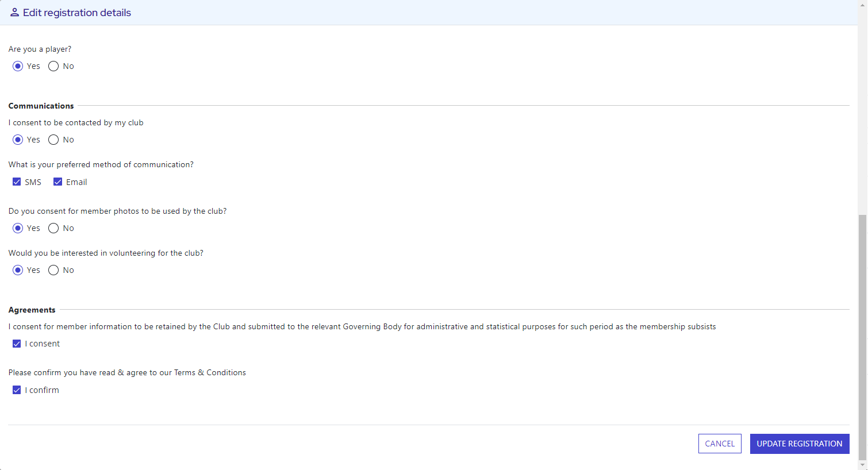Image resolution: width=868 pixels, height=470 pixels.
Task: Select "Yes" for "Are you a player?"
Action: coord(18,66)
